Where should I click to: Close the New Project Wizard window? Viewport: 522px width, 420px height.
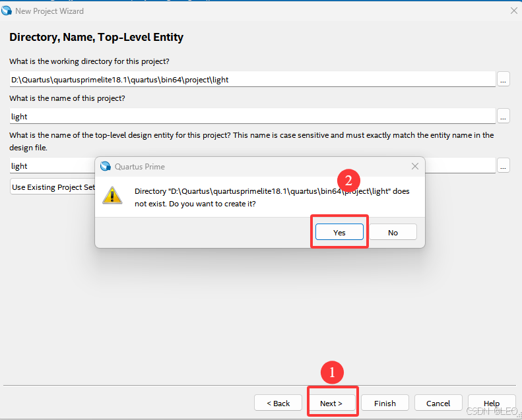tap(513, 11)
